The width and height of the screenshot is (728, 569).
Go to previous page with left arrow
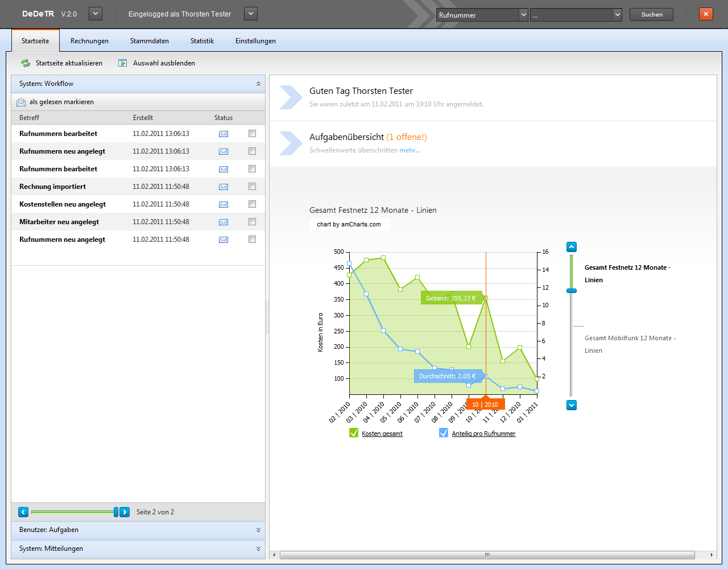coord(23,512)
